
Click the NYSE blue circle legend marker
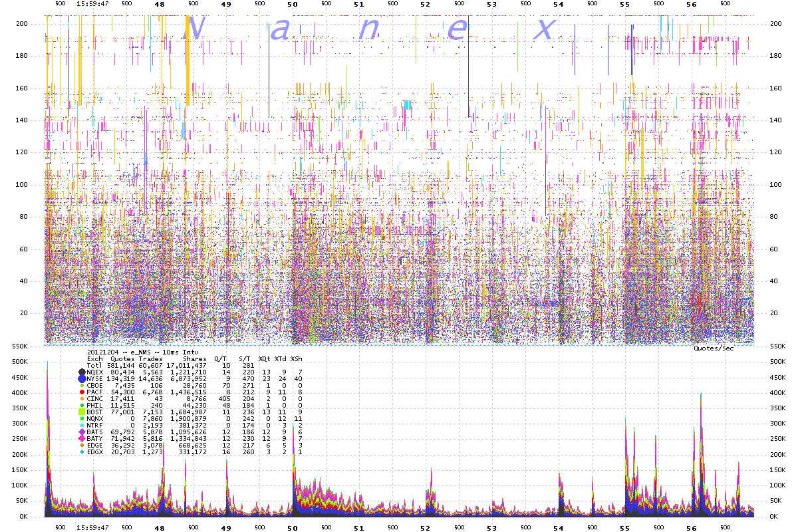click(x=82, y=378)
